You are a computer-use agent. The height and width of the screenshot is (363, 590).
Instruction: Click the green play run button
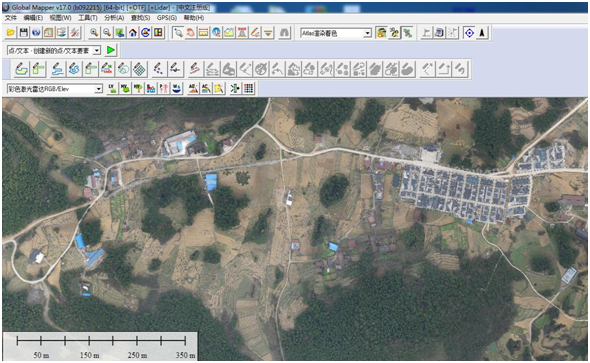(x=111, y=50)
